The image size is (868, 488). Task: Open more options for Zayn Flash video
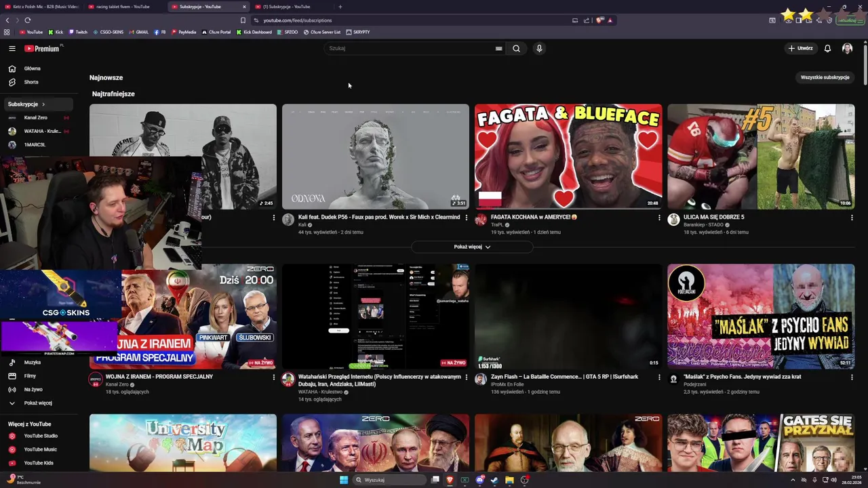(659, 377)
